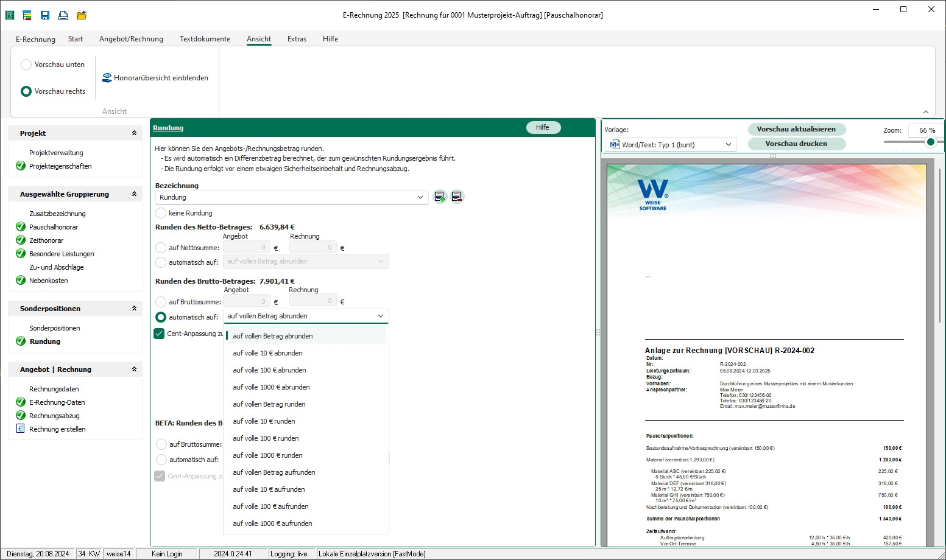Click the green check icon beside Projekteigenschaften

click(x=21, y=166)
